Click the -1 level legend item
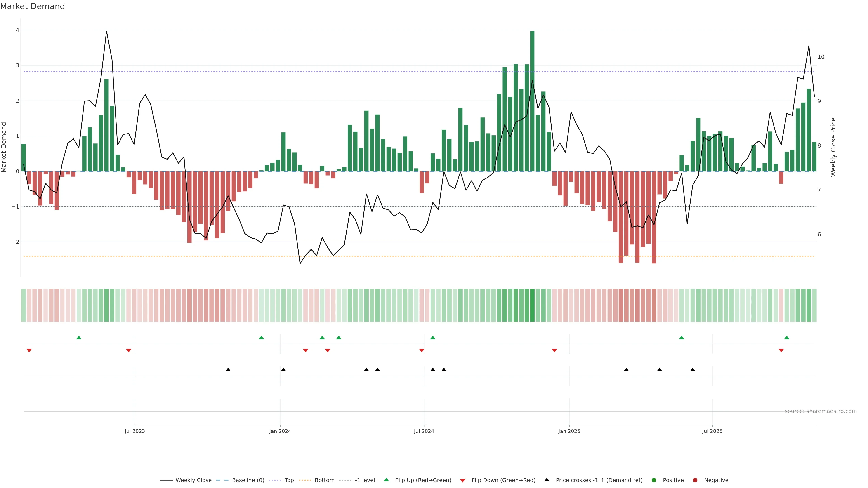Viewport: 868px width, 488px height. pyautogui.click(x=365, y=480)
